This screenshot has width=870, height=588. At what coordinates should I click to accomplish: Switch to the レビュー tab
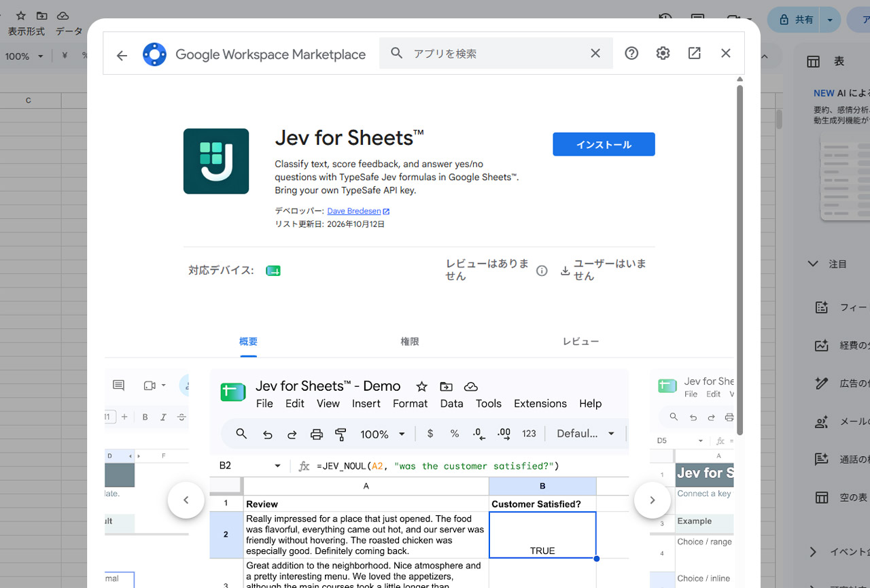click(x=581, y=342)
